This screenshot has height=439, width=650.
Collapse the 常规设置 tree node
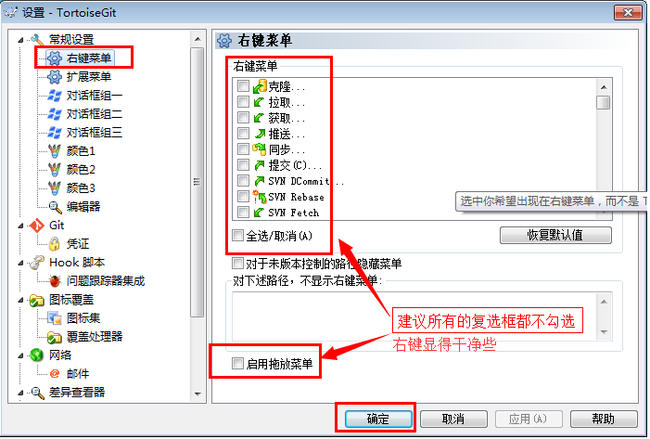pos(20,40)
